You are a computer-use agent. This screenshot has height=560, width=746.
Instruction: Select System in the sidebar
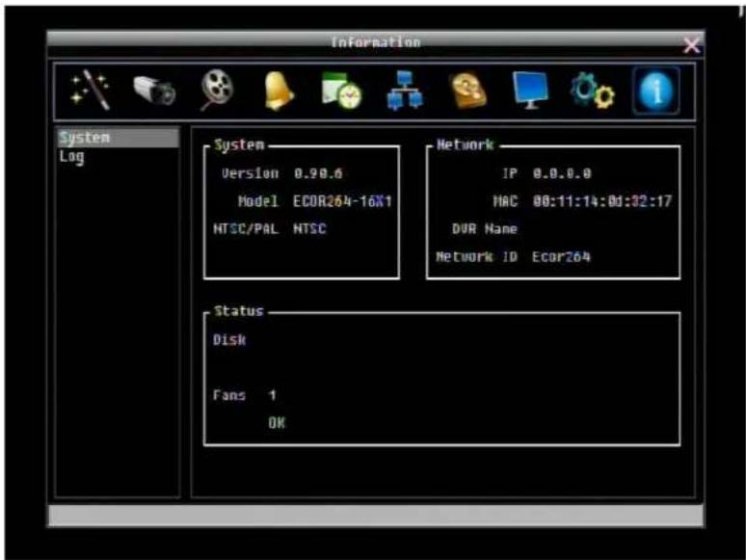coord(118,138)
